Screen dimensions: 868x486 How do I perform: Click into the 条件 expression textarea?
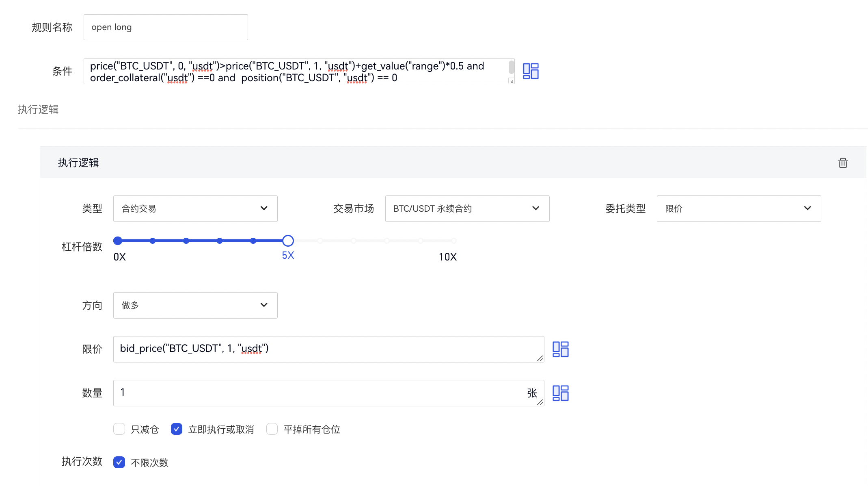click(296, 72)
